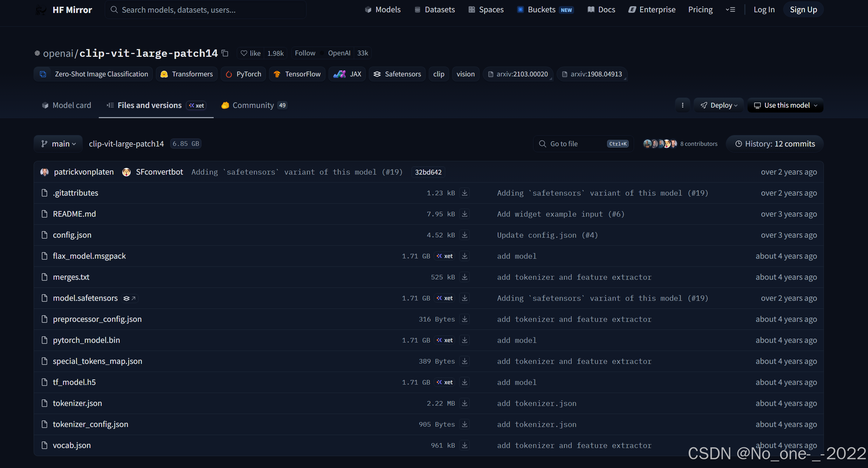Download the README.md file

coord(464,214)
